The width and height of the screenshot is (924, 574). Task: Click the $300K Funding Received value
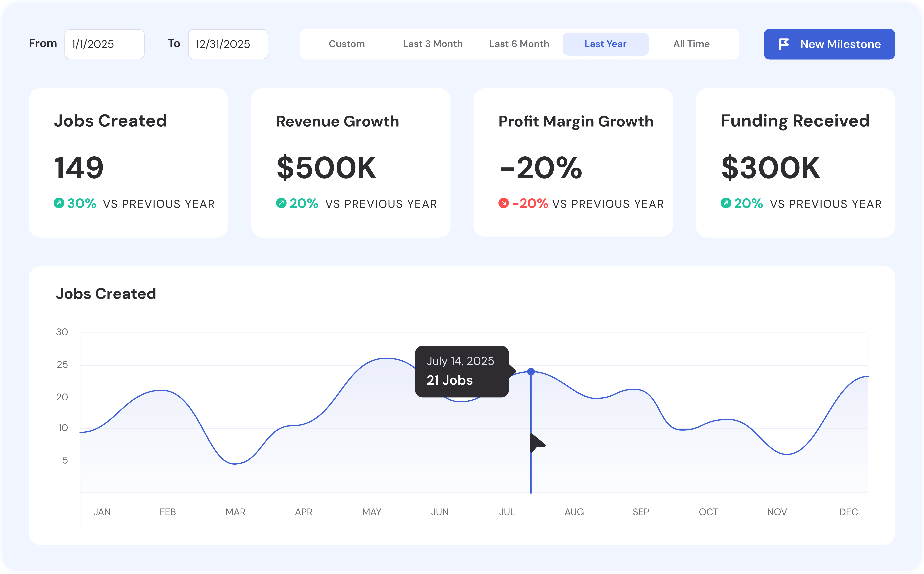point(770,168)
